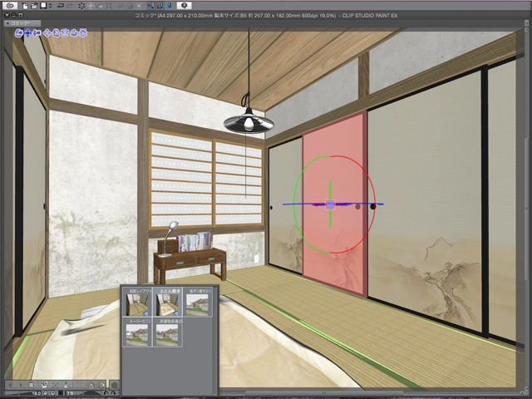
Task: Click the object planar move manipulator icon
Action: tap(47, 33)
